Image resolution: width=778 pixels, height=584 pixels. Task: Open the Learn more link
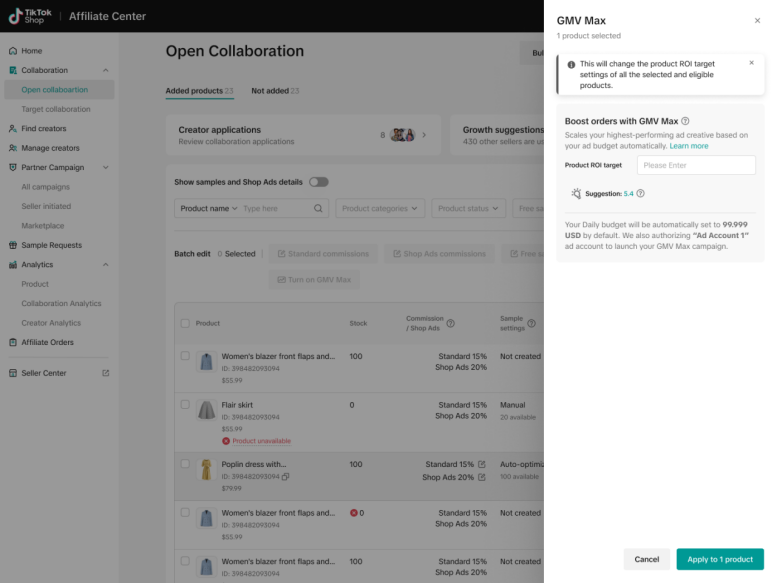689,146
